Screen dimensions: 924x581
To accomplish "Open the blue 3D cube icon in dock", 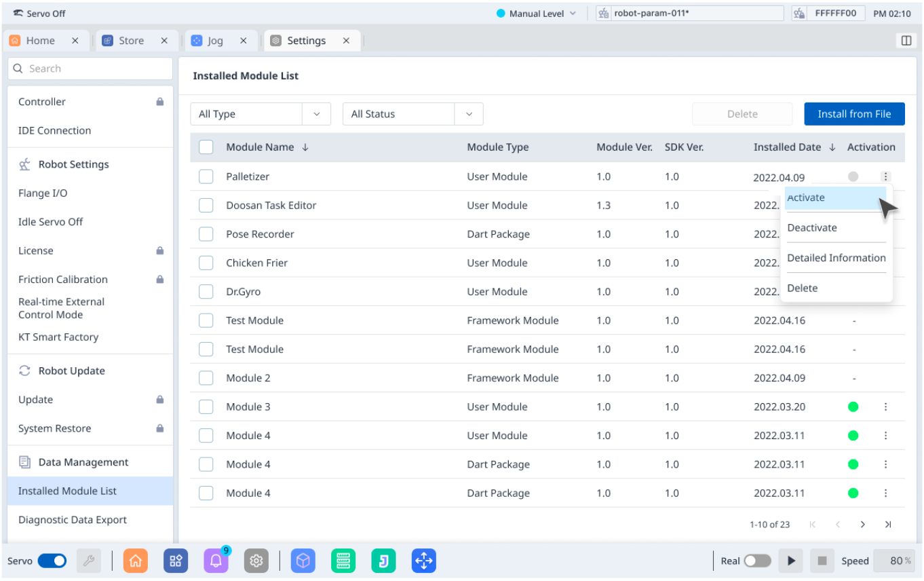I will pyautogui.click(x=303, y=561).
